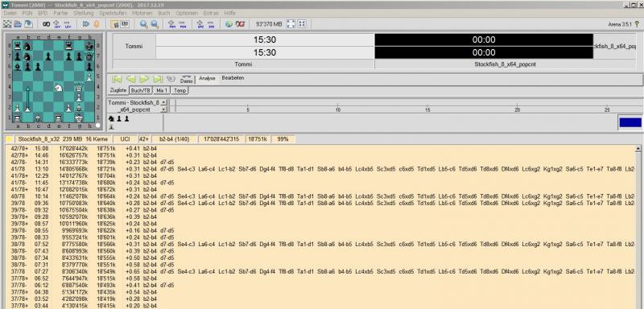The width and height of the screenshot is (644, 309).
Task: Switch to the Zugliste tab
Action: tap(118, 90)
